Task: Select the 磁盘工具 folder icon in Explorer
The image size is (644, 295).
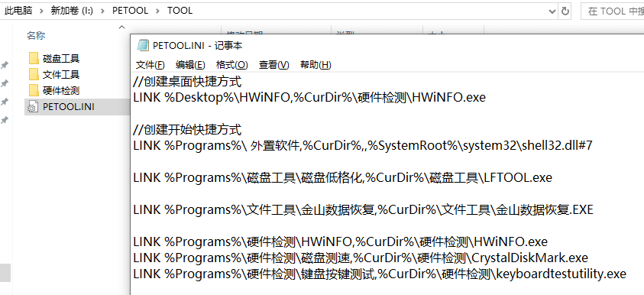Action: click(34, 58)
